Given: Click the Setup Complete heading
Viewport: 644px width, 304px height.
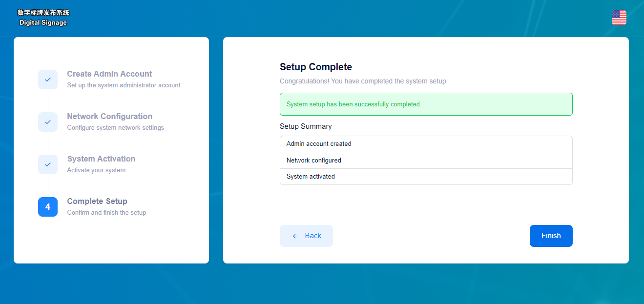Looking at the screenshot, I should (x=315, y=67).
